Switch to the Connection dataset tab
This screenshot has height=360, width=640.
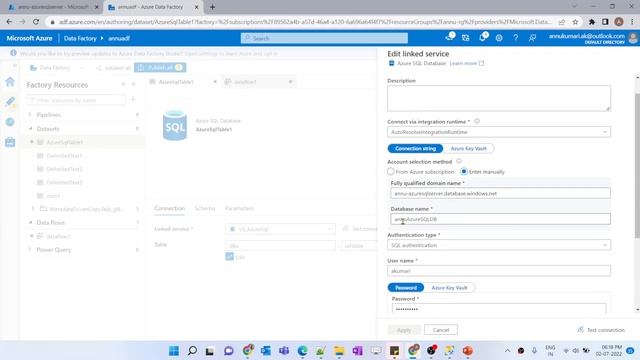pos(169,208)
